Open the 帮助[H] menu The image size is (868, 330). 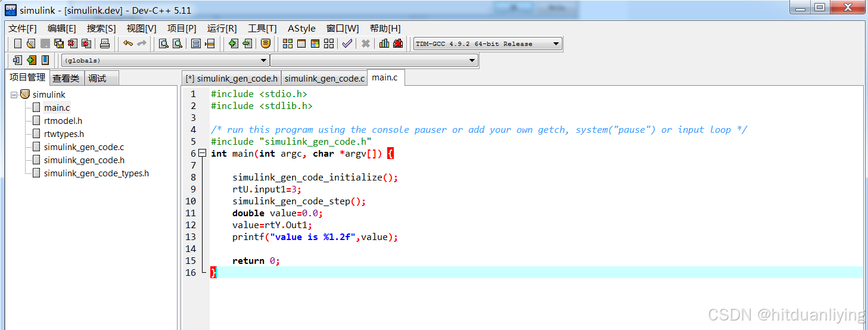click(385, 28)
